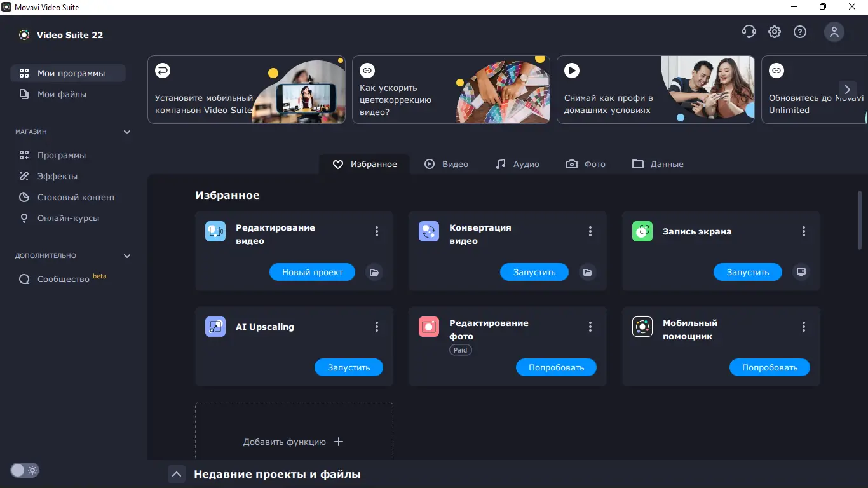Open the Запись экрана screen recorder icon
Viewport: 868px width, 488px height.
(x=642, y=231)
